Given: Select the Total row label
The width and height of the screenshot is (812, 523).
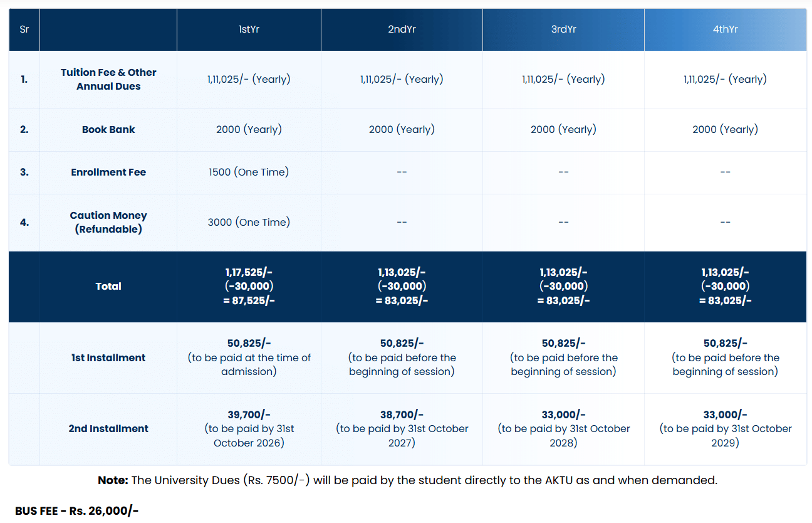Looking at the screenshot, I should (108, 287).
